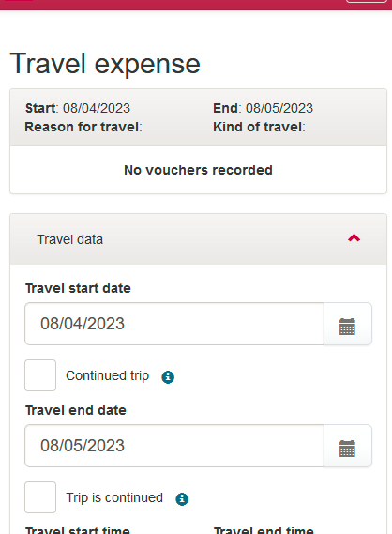The width and height of the screenshot is (392, 534).
Task: Click the Kind of travel summary label
Action: (x=259, y=127)
